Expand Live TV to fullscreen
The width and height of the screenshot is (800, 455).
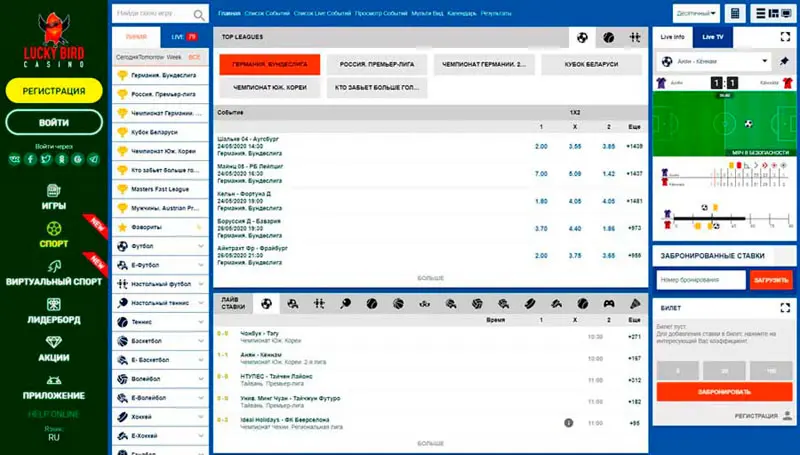[783, 36]
